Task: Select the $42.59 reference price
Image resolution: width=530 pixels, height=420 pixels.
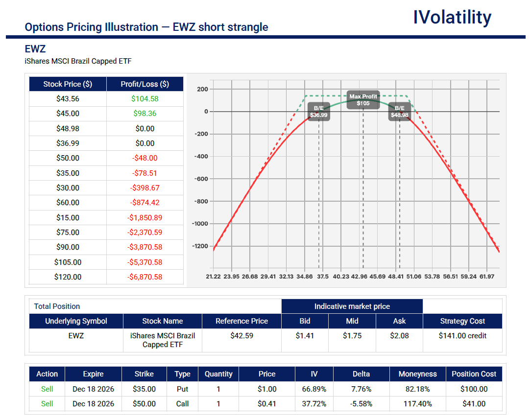Action: pyautogui.click(x=241, y=336)
